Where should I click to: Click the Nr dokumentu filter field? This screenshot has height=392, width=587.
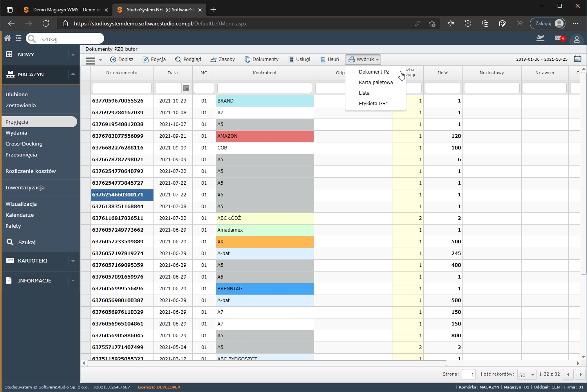[x=121, y=88]
